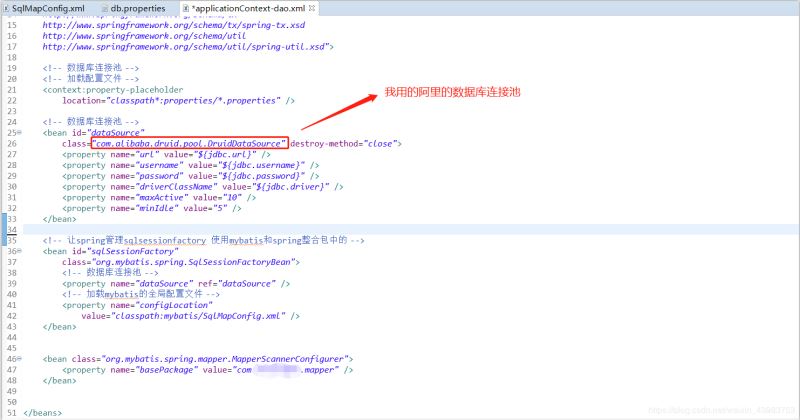
Task: Place cursor on empty highlighted line 34
Action: (411, 229)
